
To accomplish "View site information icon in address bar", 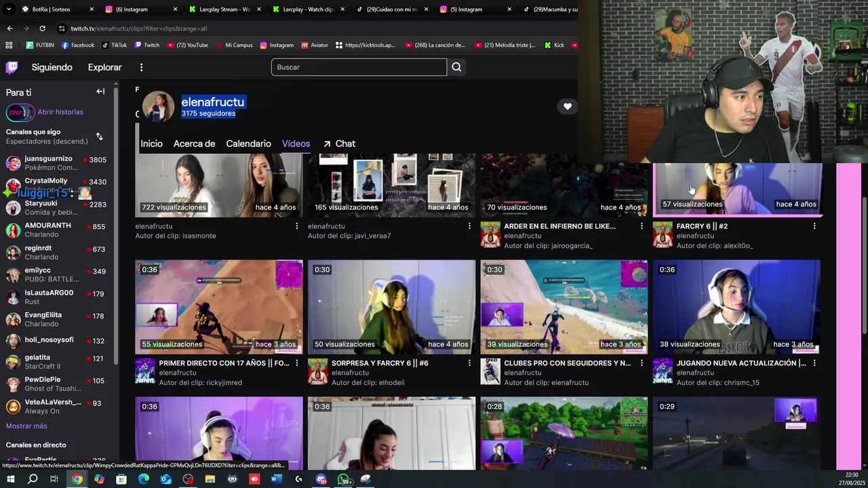I will pyautogui.click(x=62, y=28).
